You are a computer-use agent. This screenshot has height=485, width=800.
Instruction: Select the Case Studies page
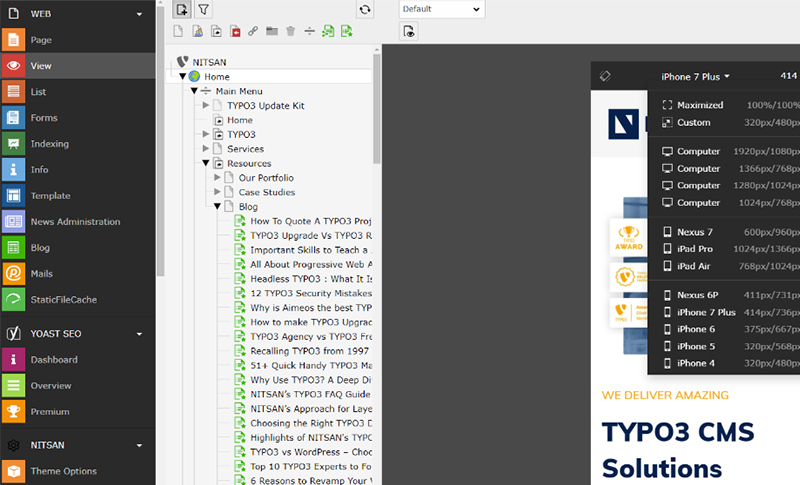tap(267, 192)
